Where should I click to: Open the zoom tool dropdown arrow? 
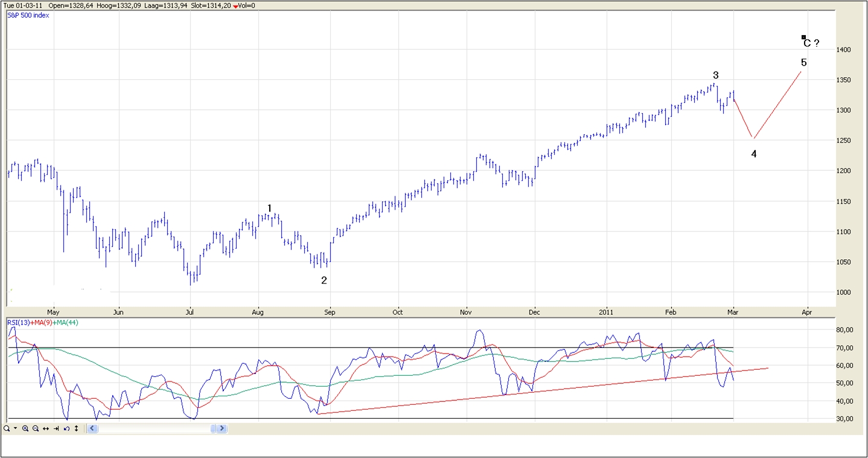coord(15,428)
